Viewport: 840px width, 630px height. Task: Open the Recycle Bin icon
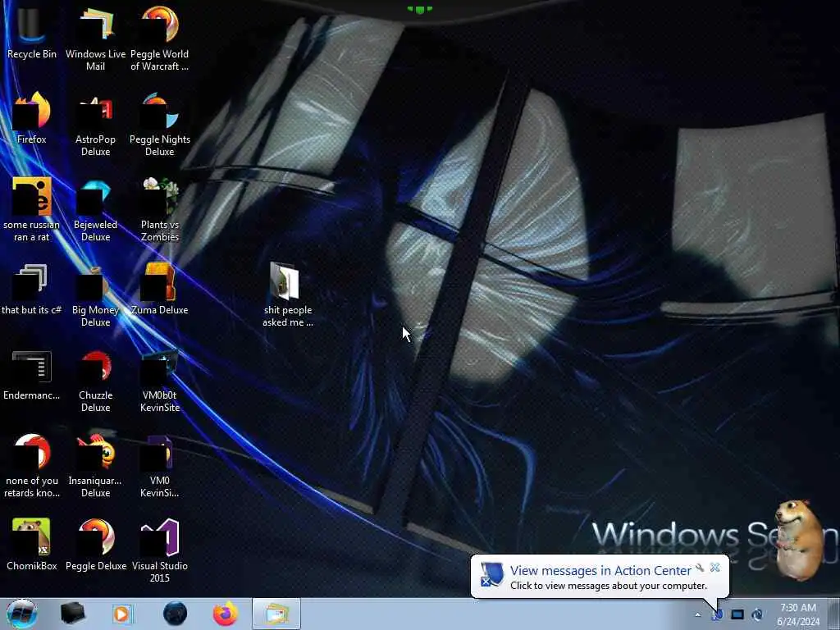(x=32, y=32)
